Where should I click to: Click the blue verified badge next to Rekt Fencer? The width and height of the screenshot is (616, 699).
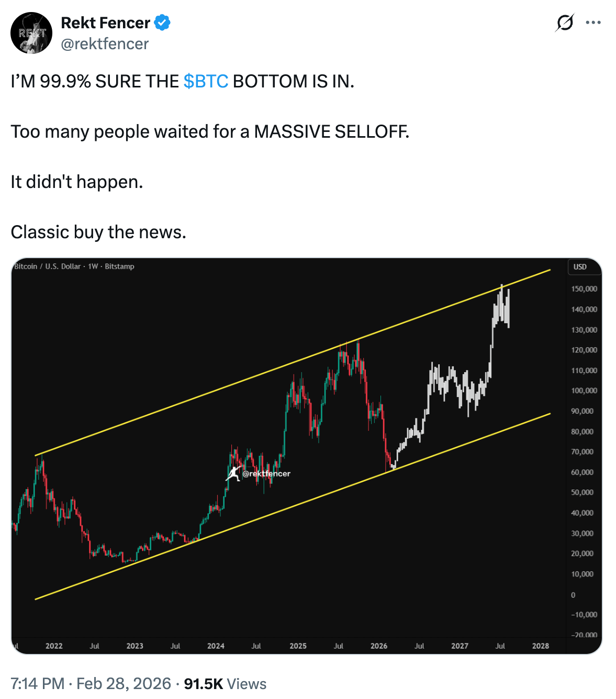click(163, 22)
